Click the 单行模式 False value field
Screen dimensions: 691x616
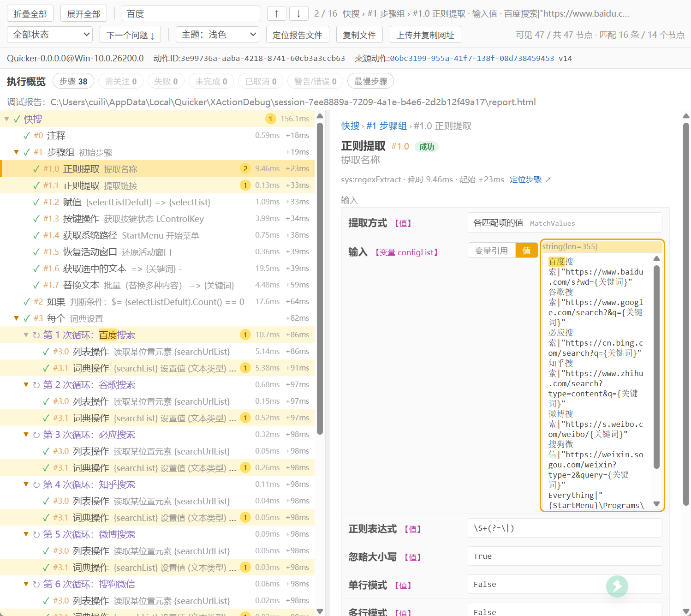(x=565, y=584)
